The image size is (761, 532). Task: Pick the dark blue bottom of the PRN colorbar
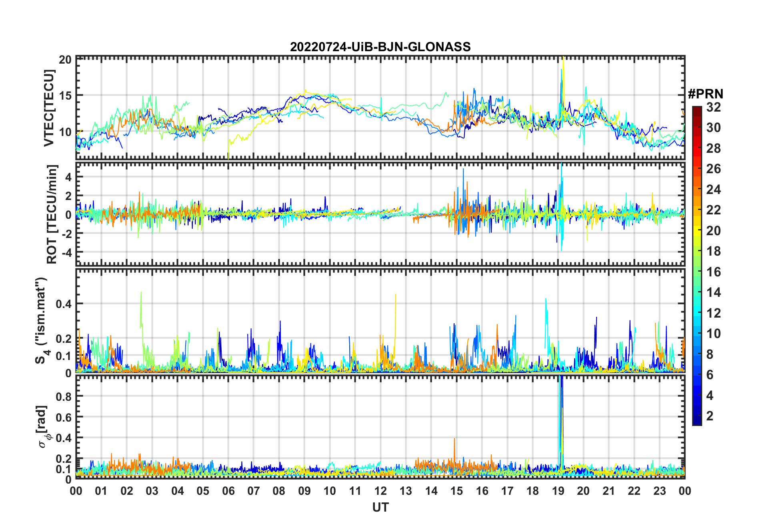[697, 421]
